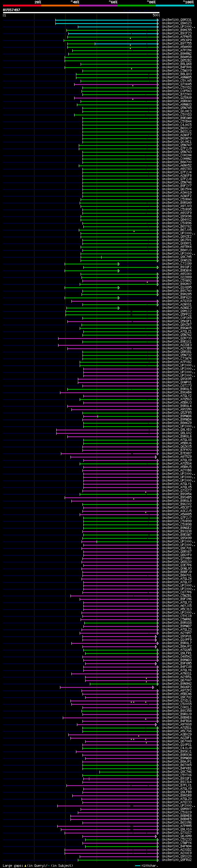
Task: View the UniRef100_Q0JHC3 hit
Action: (176, 111)
